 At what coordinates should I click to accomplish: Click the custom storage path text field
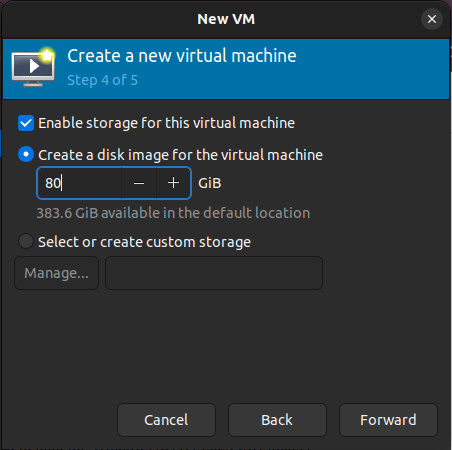click(214, 273)
